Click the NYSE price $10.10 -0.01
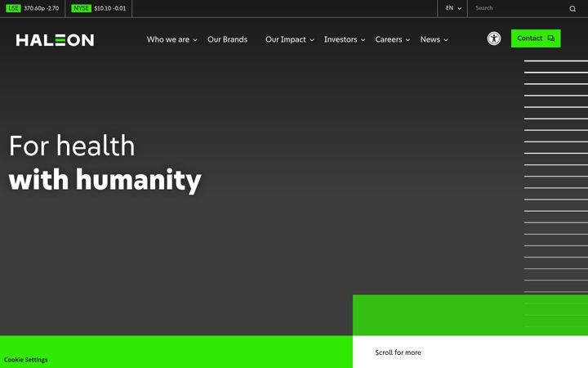The width and height of the screenshot is (588, 368). 110,8
